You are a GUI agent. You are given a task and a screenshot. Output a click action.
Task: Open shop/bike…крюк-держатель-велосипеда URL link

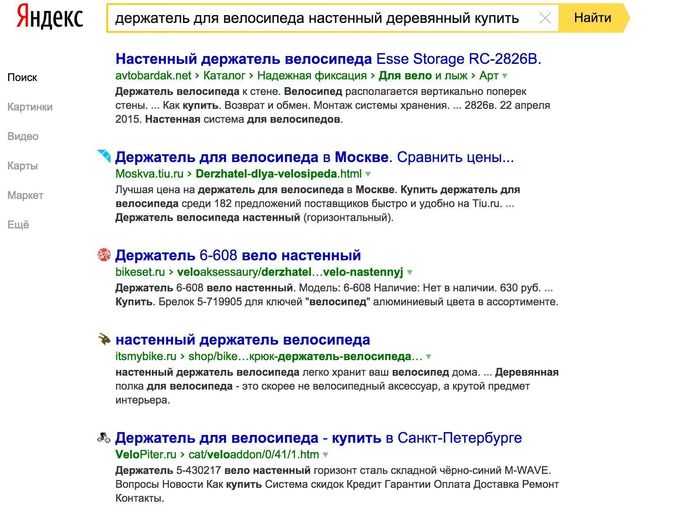(305, 357)
